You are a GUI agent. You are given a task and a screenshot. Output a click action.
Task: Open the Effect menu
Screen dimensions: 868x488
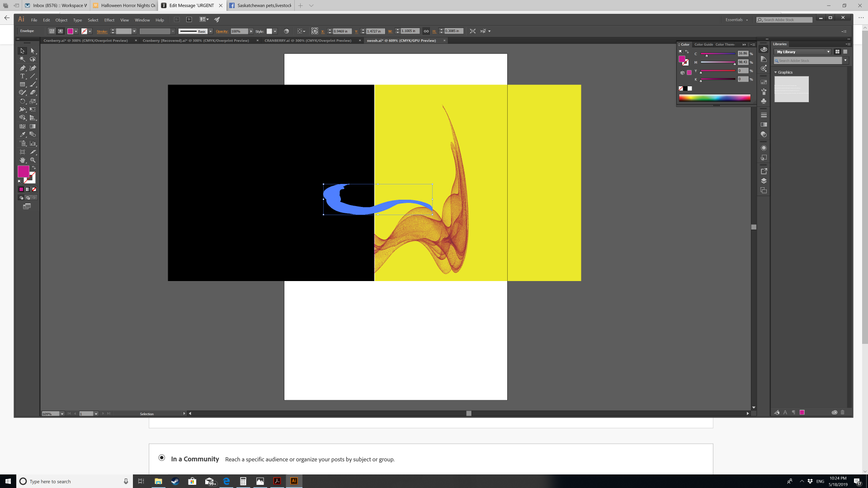(x=109, y=20)
